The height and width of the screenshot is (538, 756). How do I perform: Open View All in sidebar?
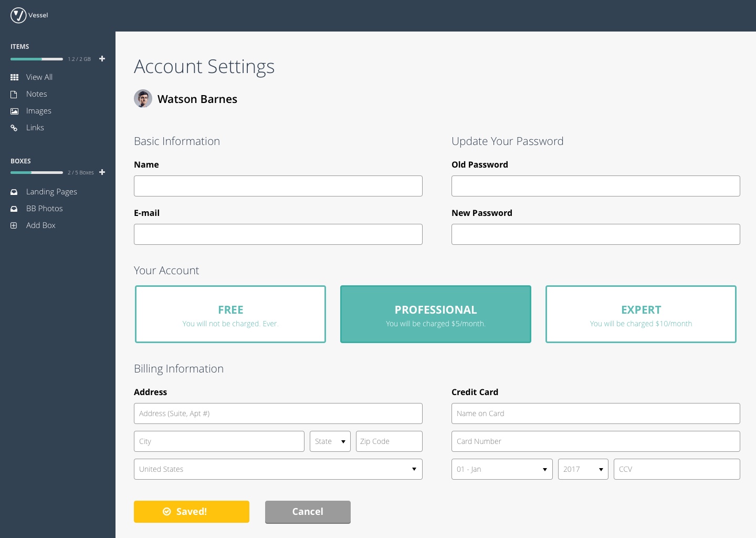coord(39,77)
